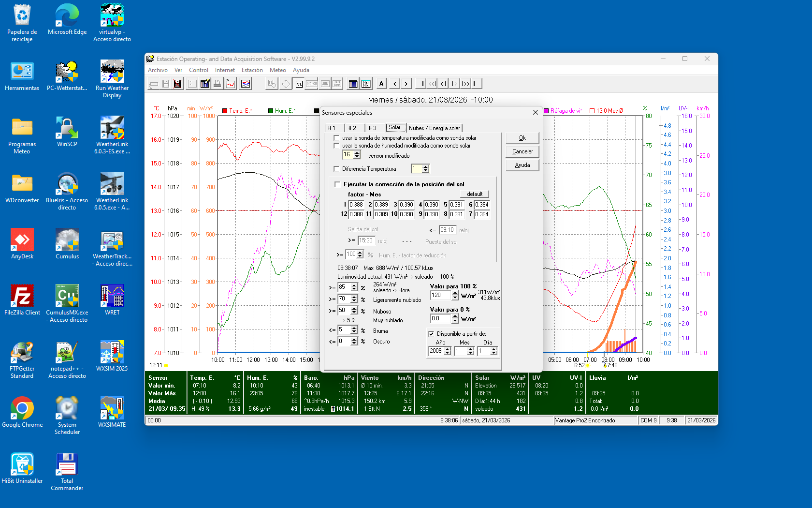Enable temperature probe as solar sensor checkbox

coord(336,138)
